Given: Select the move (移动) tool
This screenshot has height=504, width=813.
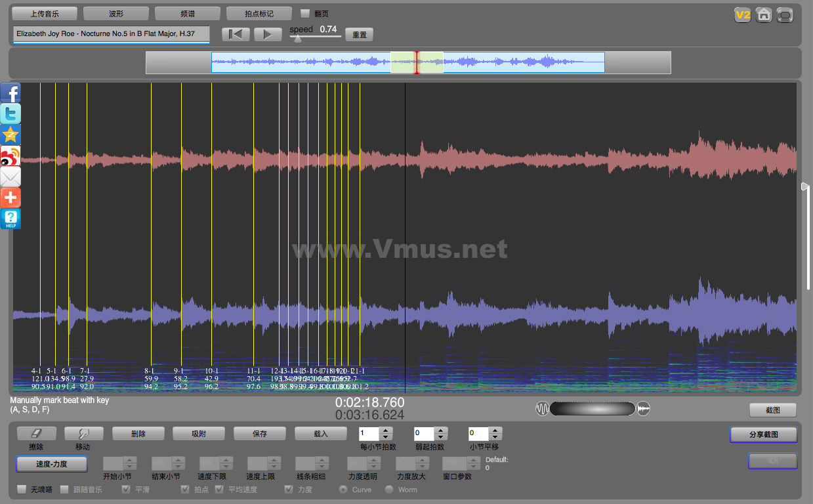Looking at the screenshot, I should pyautogui.click(x=83, y=434).
